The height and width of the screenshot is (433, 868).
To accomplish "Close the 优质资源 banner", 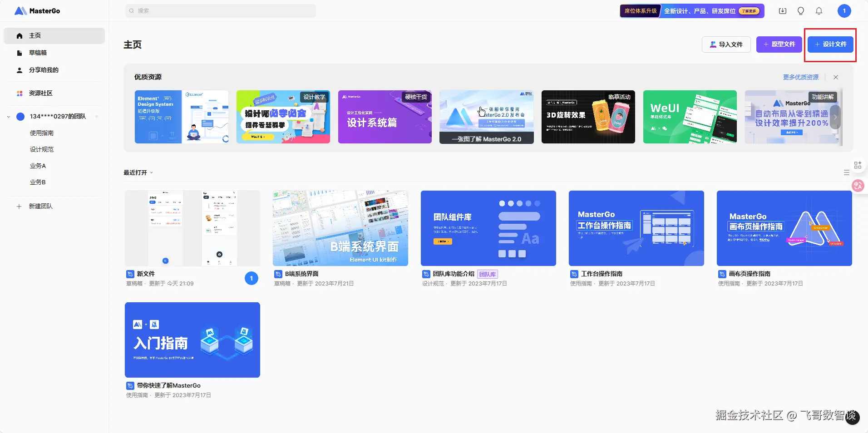I will (x=836, y=77).
